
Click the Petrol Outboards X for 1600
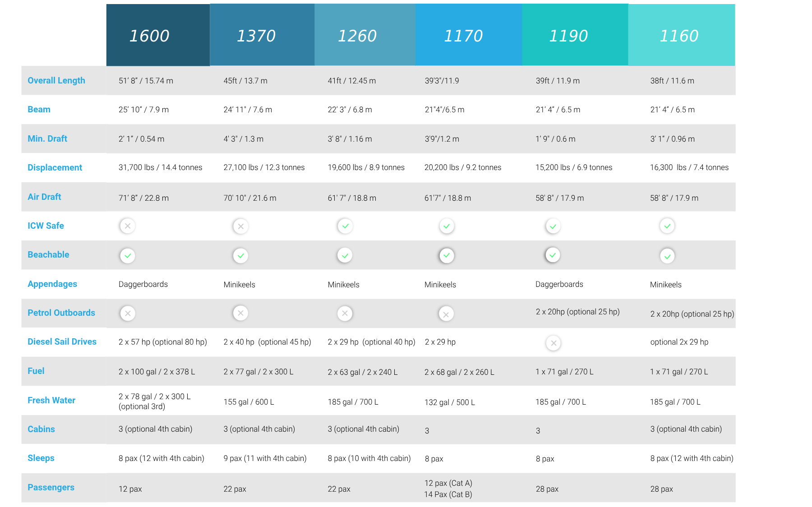(128, 313)
